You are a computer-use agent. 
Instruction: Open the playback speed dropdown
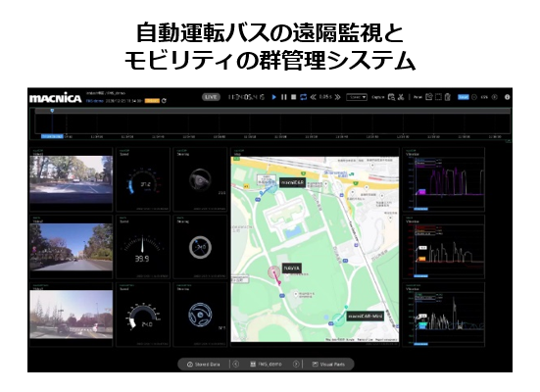[357, 97]
